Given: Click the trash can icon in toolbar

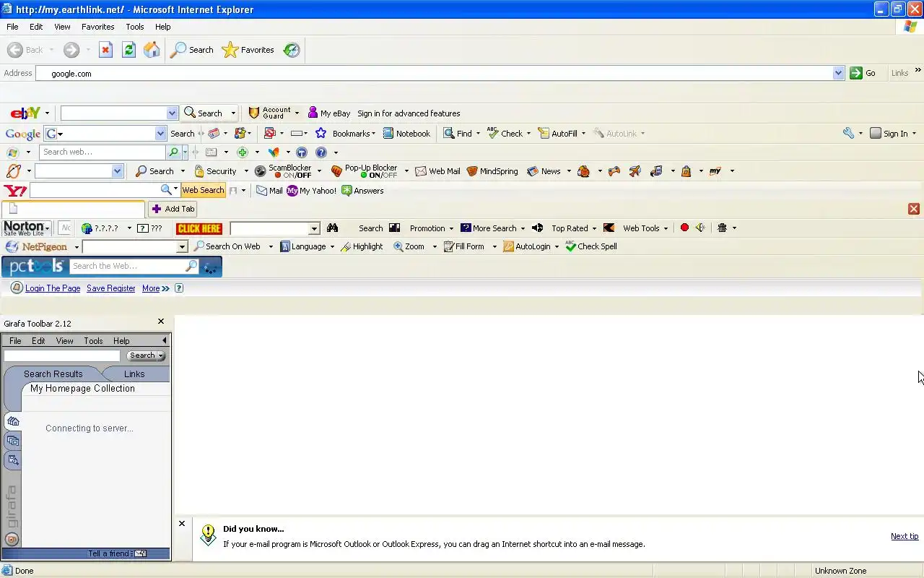Looking at the screenshot, I should click(x=722, y=228).
